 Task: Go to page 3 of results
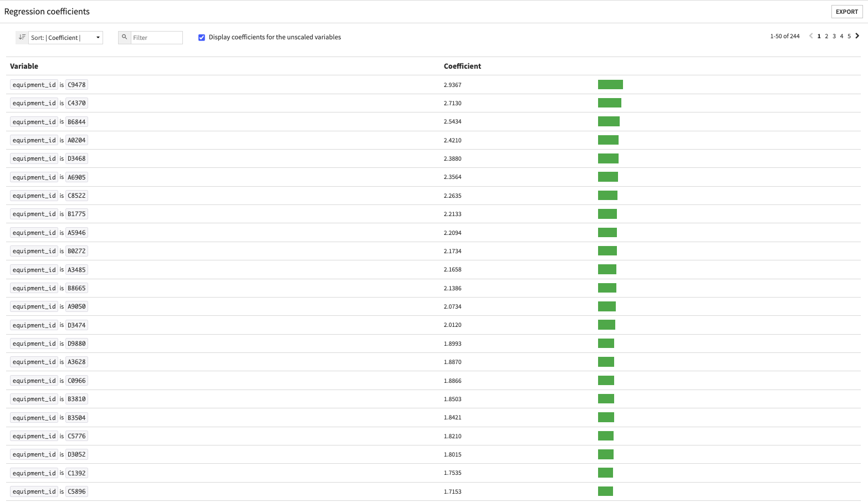coord(834,35)
